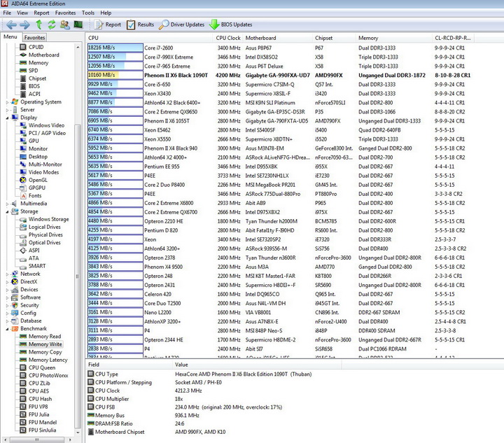Screen dimensions: 504x443
Task: Select the BIOS tree item
Action: point(34,86)
